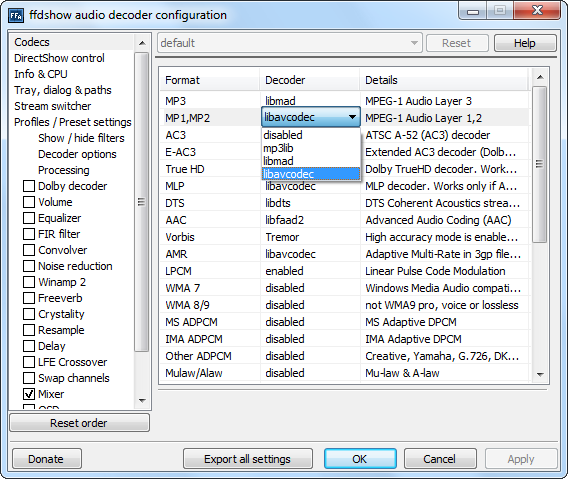568x479 pixels.
Task: Choose mp3lib in decoder dropdown list
Action: point(311,148)
